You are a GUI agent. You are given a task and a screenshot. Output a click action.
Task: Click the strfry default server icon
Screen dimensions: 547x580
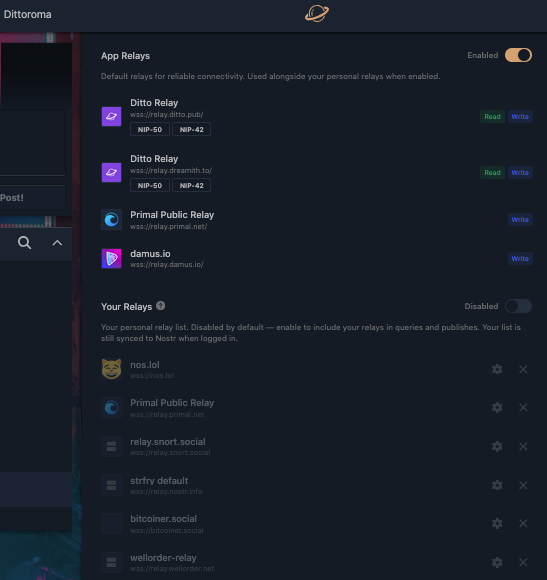point(111,485)
